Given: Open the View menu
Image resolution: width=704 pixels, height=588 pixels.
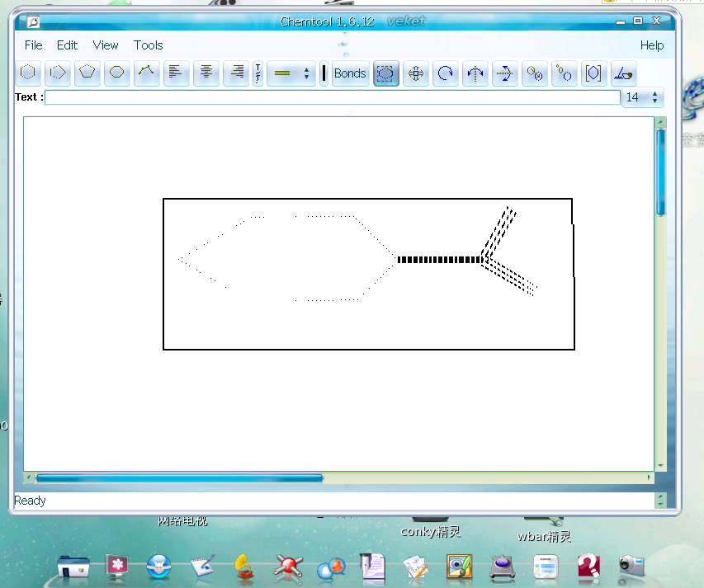Looking at the screenshot, I should pos(106,45).
